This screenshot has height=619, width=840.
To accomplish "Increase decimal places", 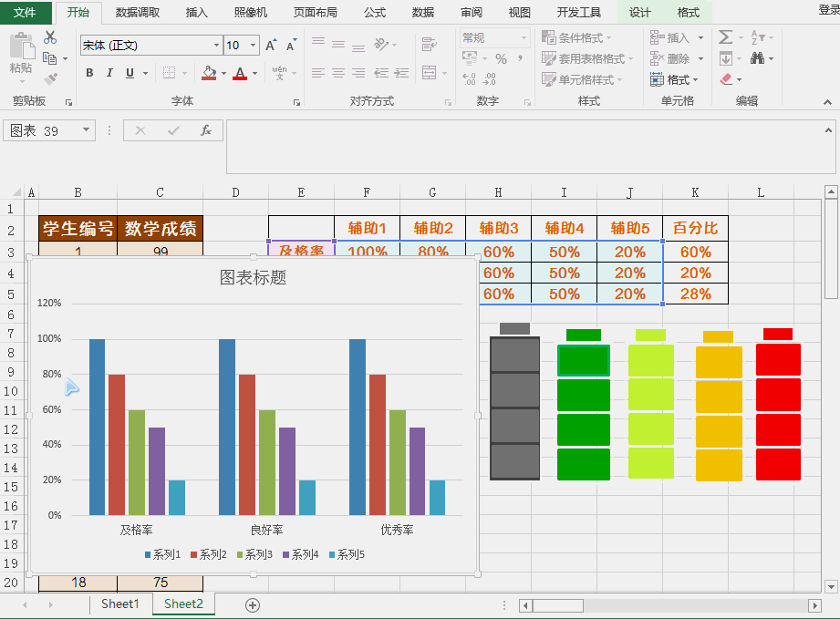I will (x=470, y=79).
